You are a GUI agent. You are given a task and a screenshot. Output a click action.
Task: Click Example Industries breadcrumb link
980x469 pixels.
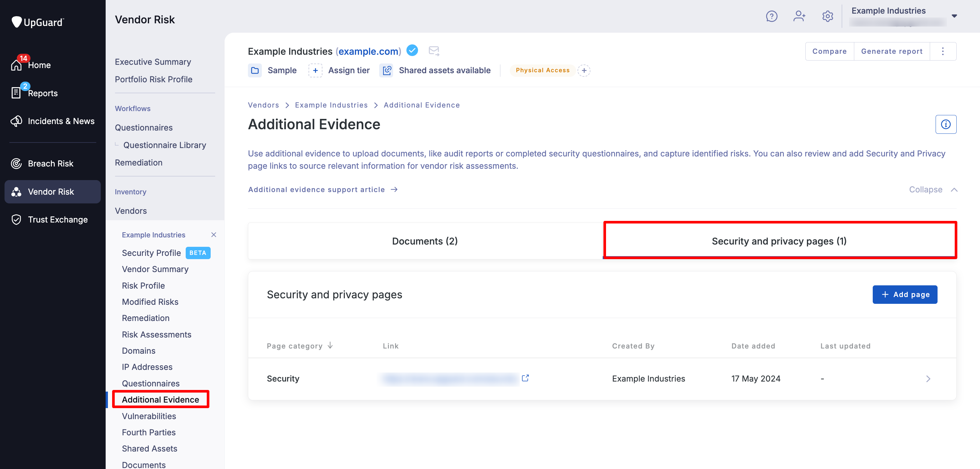tap(331, 105)
